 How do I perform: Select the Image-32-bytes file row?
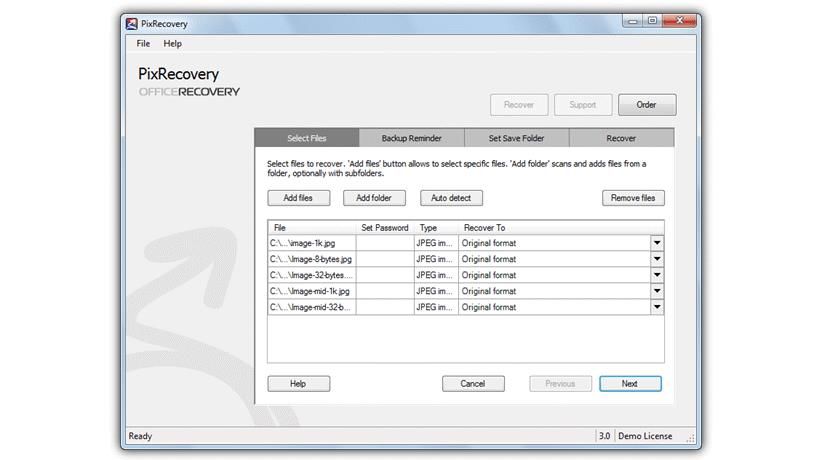(x=311, y=275)
